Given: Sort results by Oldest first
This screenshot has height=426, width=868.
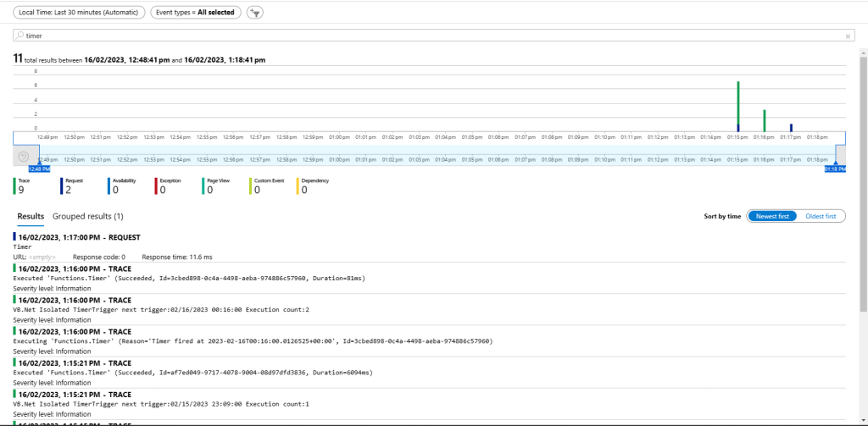Looking at the screenshot, I should click(820, 216).
